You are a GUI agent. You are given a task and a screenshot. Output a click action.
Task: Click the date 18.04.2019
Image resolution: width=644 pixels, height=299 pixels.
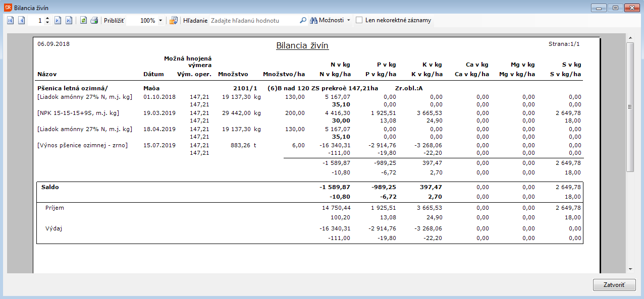[159, 129]
